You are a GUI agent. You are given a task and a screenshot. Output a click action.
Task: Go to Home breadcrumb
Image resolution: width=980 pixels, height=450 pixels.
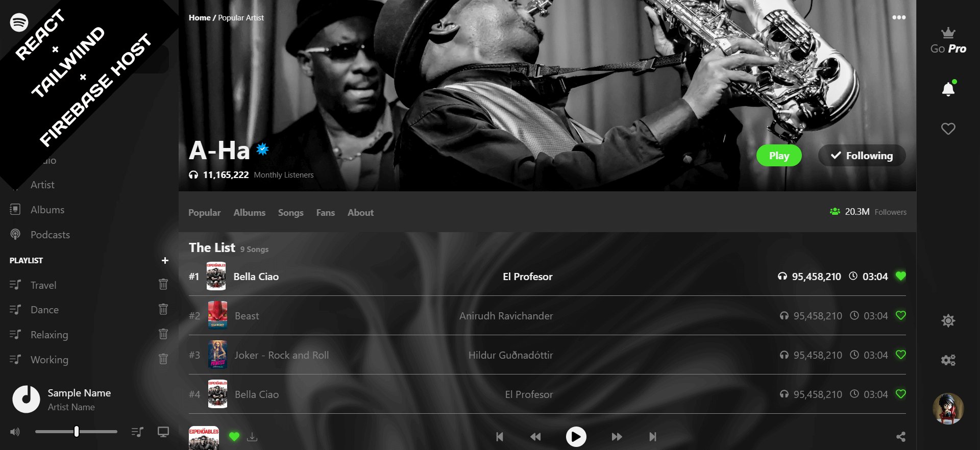(199, 17)
